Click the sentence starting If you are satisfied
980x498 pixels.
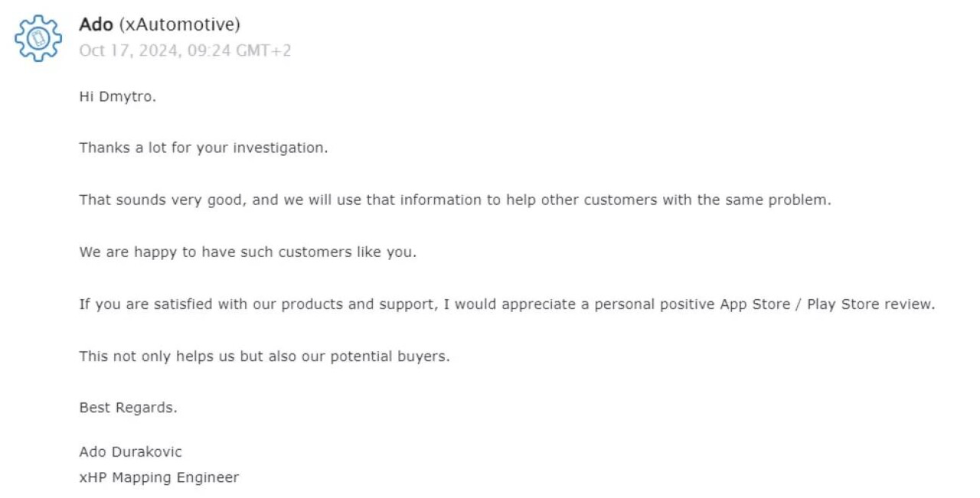click(x=507, y=304)
